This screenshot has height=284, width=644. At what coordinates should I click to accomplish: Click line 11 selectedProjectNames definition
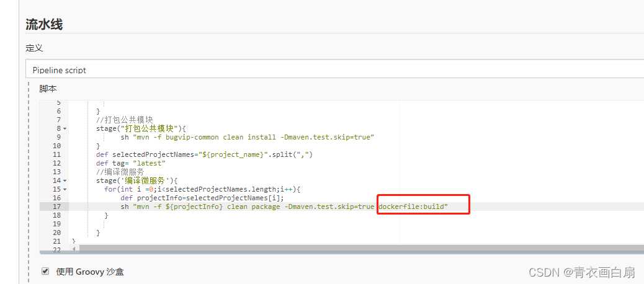(x=205, y=154)
